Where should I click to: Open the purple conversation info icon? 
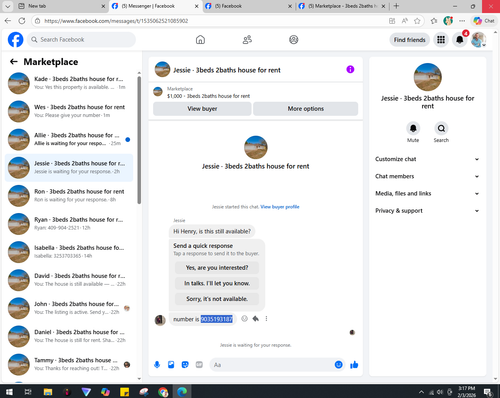click(350, 69)
